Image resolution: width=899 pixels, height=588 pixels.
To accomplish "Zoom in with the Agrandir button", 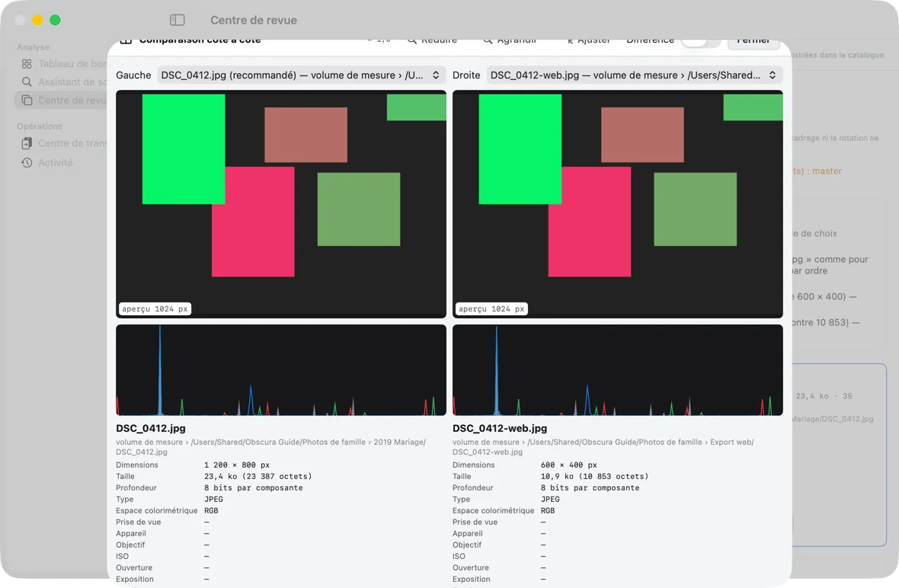I will [510, 41].
